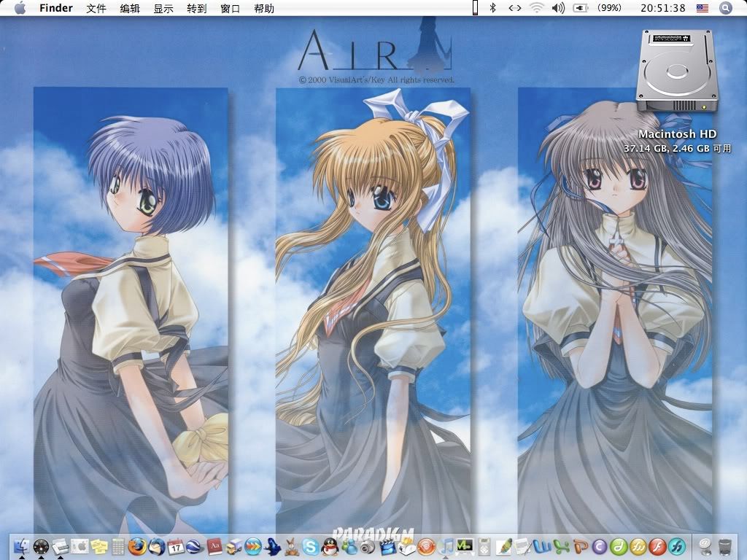This screenshot has width=747, height=560.
Task: Open Flash red icon in Dock
Action: tap(657, 546)
